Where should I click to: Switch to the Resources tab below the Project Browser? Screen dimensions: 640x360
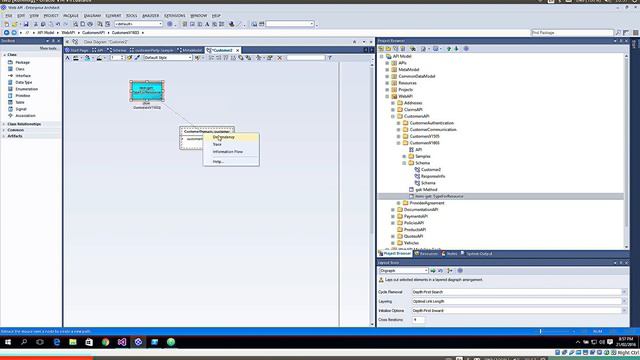[x=427, y=254]
